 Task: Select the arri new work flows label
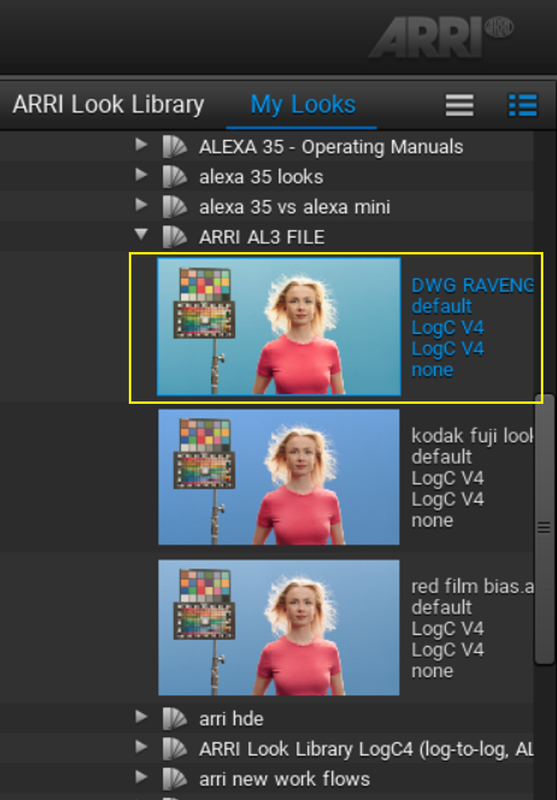click(284, 780)
